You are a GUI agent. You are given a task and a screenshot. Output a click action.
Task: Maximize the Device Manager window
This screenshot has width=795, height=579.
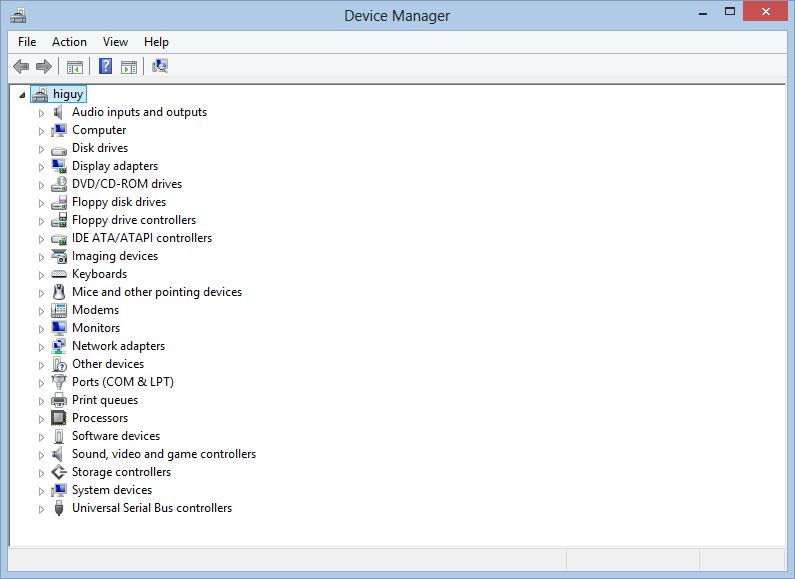click(x=730, y=11)
